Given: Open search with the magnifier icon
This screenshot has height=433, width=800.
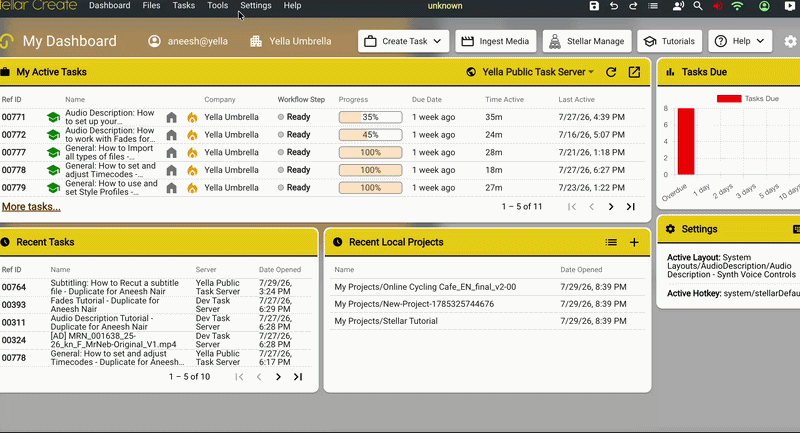Looking at the screenshot, I should tap(697, 6).
